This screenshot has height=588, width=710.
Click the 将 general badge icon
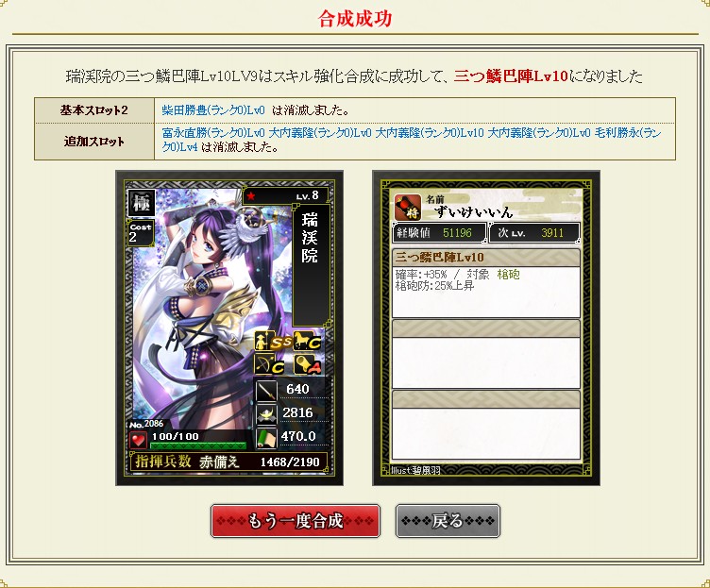tap(408, 208)
